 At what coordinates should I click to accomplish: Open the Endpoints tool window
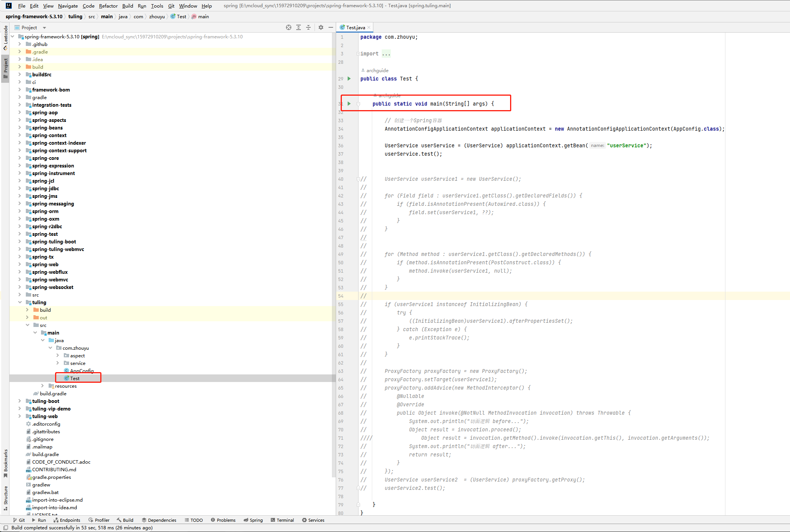tap(67, 520)
